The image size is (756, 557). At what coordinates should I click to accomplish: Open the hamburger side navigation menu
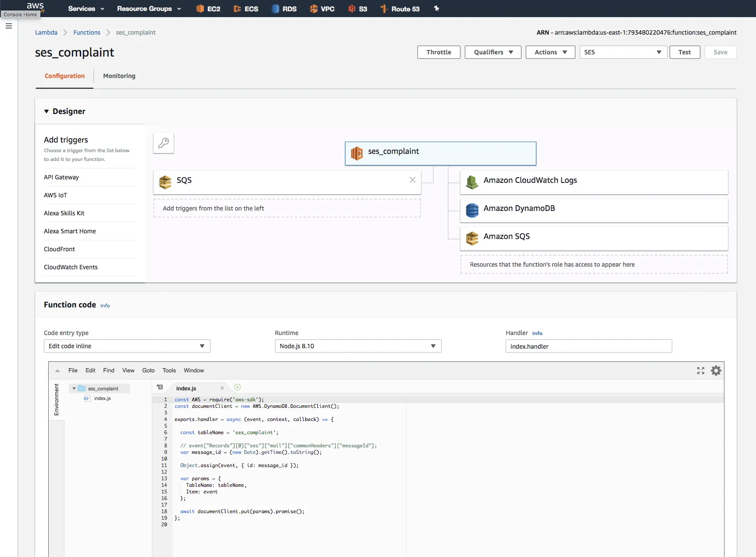(9, 26)
